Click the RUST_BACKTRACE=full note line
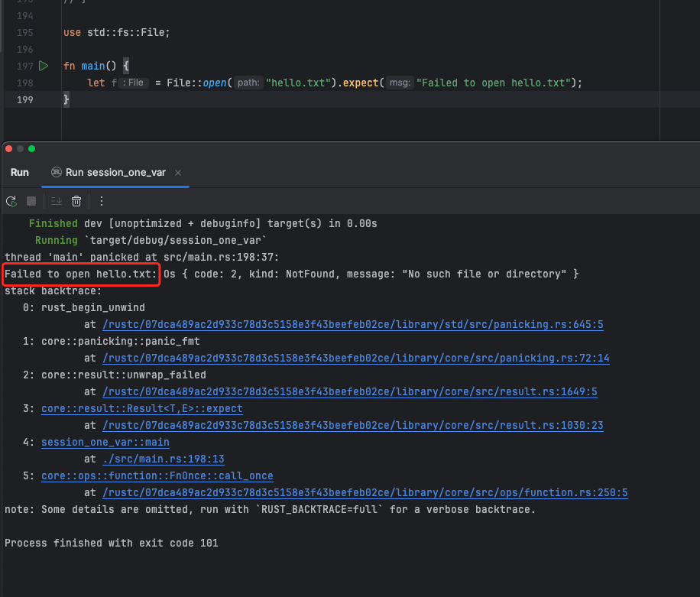 tap(270, 510)
